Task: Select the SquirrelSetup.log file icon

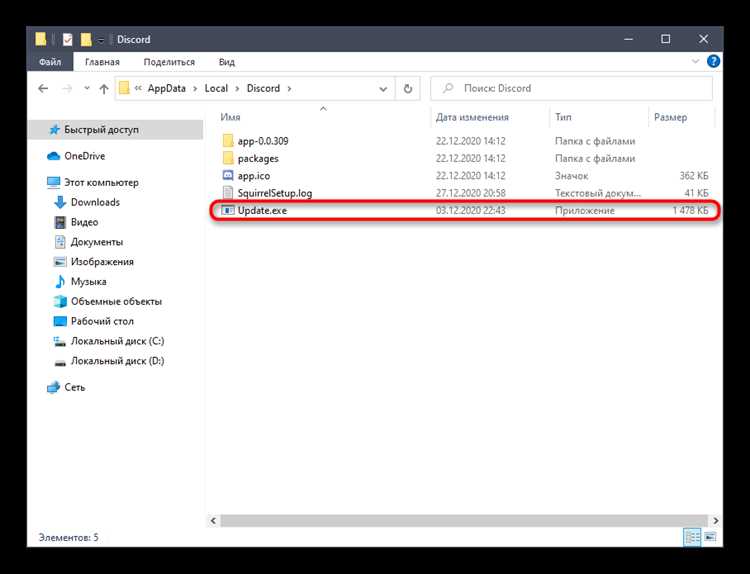Action: pyautogui.click(x=228, y=193)
